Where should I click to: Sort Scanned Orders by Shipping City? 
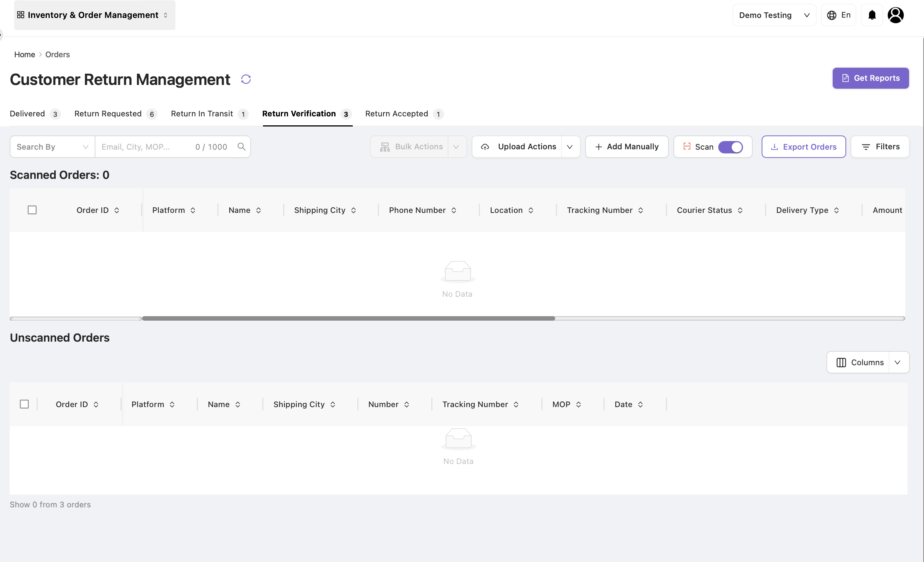[353, 210]
